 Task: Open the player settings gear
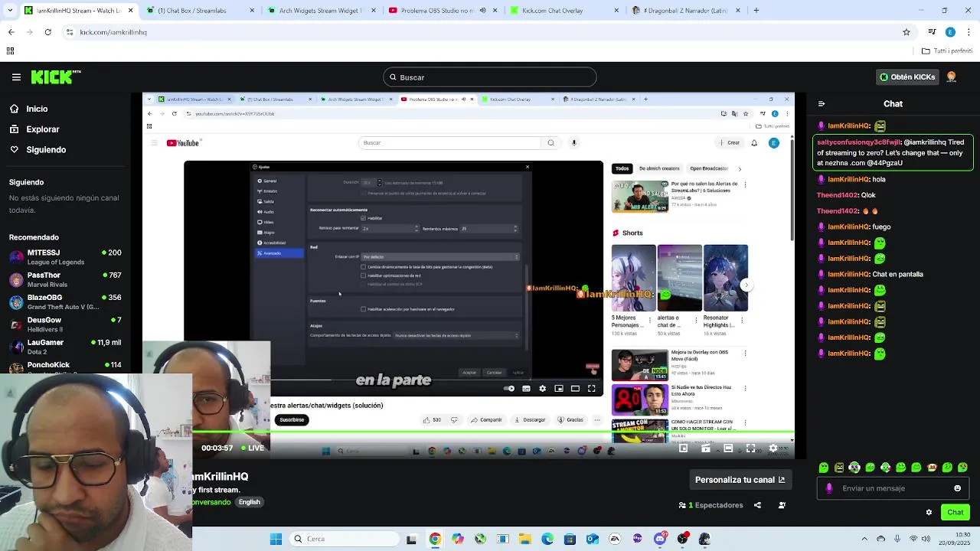pyautogui.click(x=773, y=448)
